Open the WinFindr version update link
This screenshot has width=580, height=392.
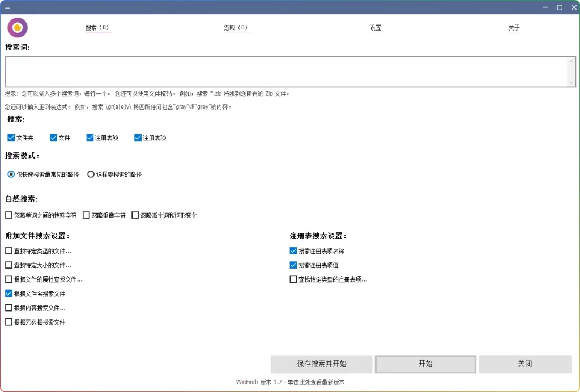(290, 382)
